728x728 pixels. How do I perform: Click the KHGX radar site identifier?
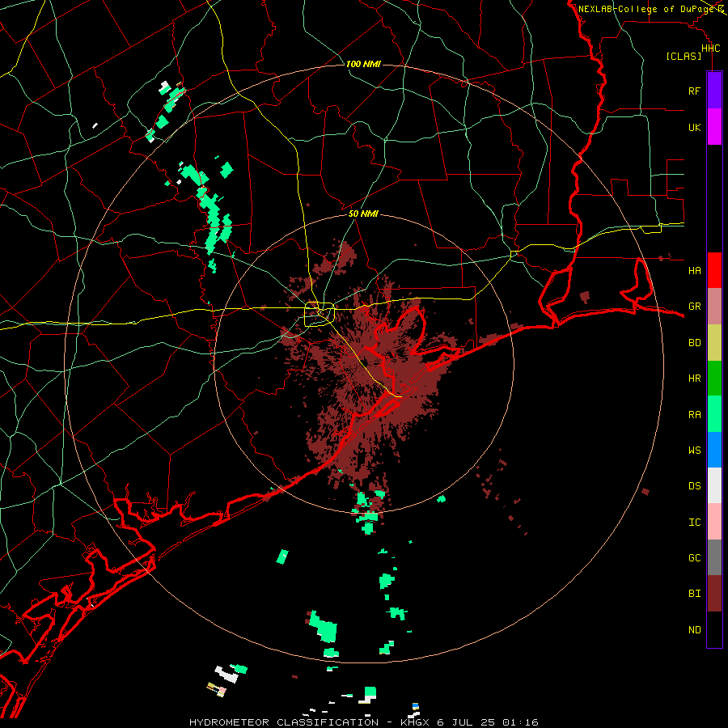tap(415, 722)
